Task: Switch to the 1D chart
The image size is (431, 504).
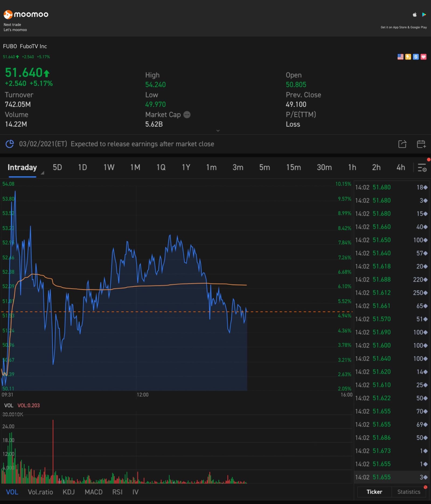Action: [x=82, y=167]
